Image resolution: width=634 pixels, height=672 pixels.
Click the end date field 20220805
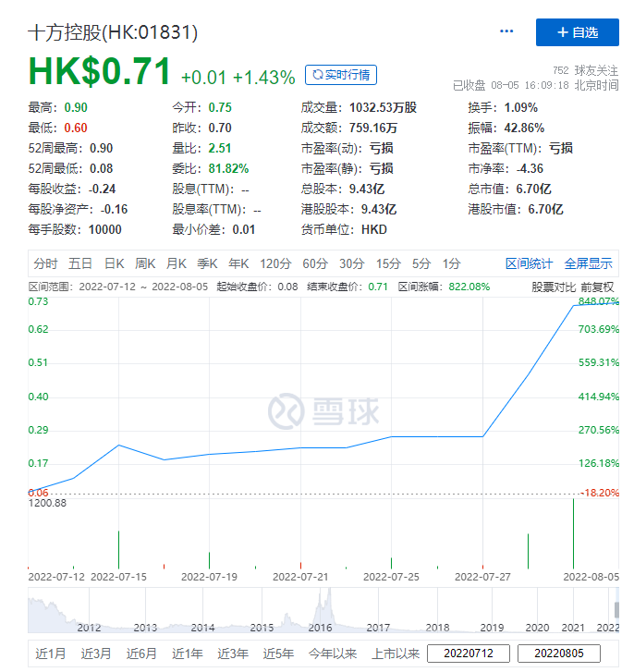[559, 654]
